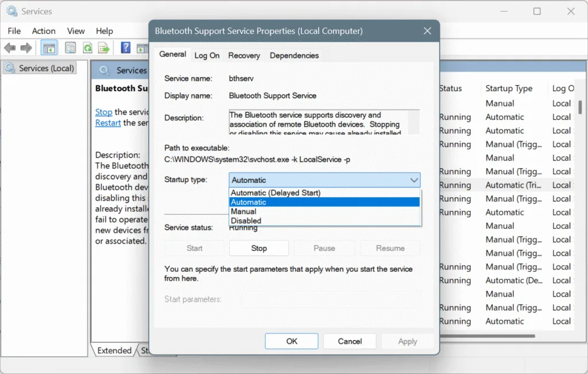This screenshot has width=588, height=374.
Task: Refresh the services list using the Refresh icon
Action: coord(87,48)
